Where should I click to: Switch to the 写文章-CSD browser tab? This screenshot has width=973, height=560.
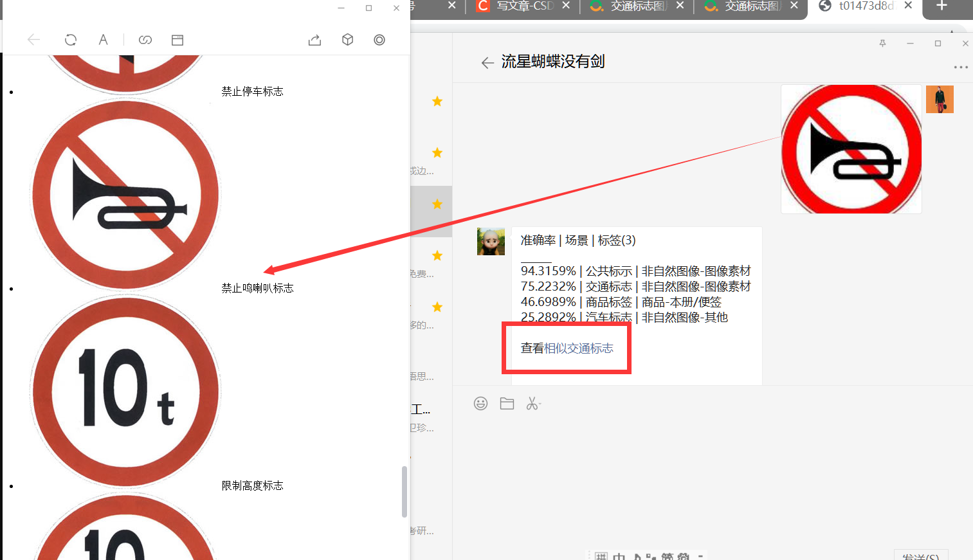click(x=524, y=6)
